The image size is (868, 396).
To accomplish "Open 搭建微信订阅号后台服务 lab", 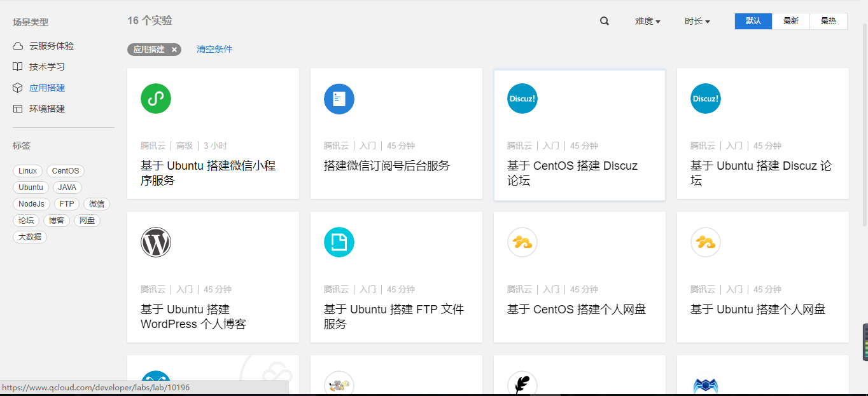I will 387,166.
